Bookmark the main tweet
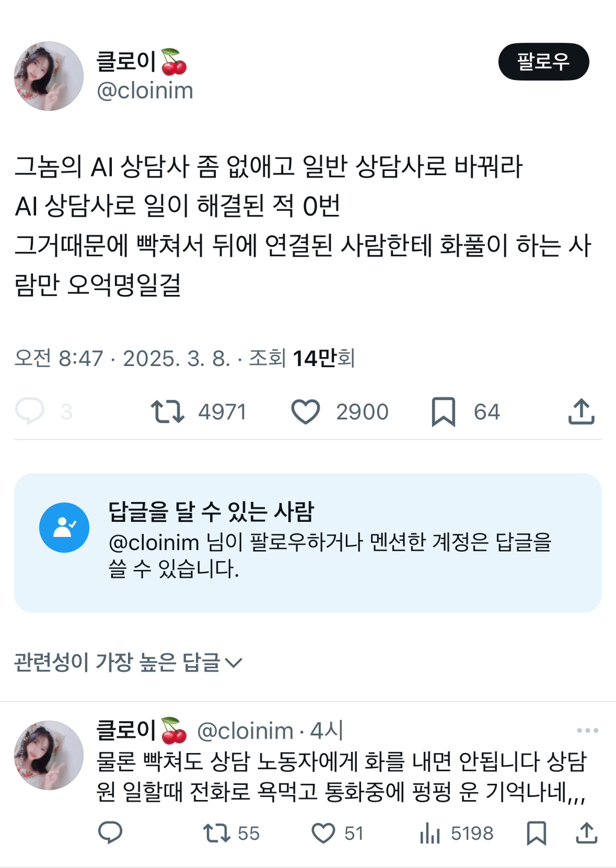The width and height of the screenshot is (616, 868). tap(443, 412)
